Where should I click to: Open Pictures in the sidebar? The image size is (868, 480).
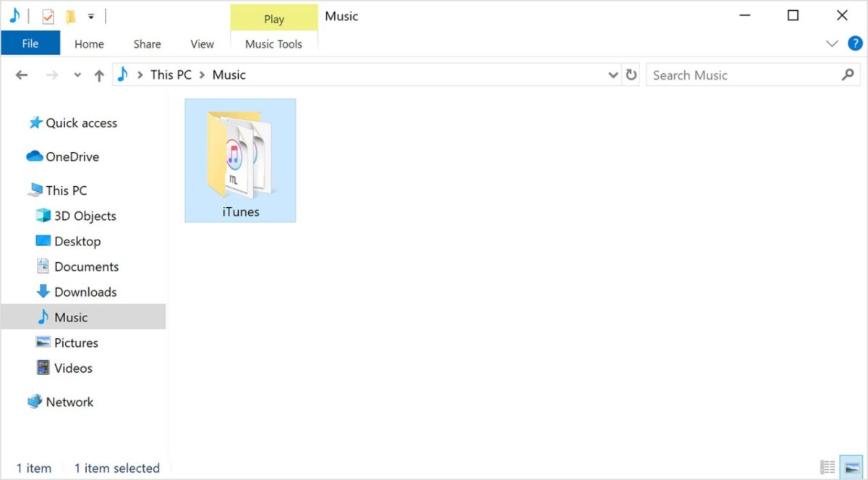pyautogui.click(x=67, y=342)
